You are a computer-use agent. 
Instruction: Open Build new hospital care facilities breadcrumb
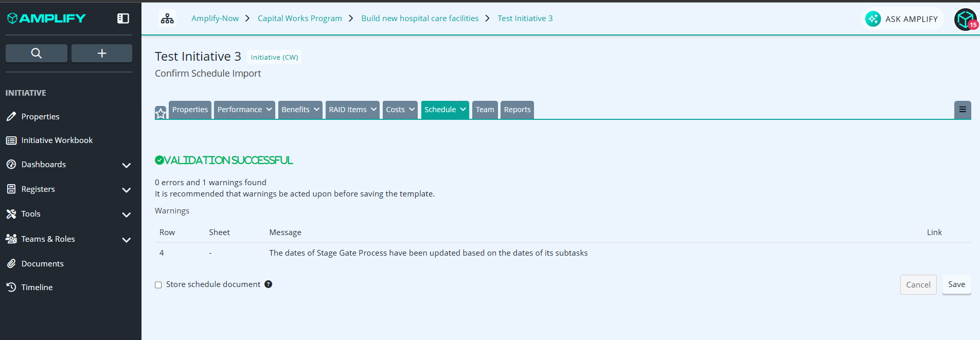coord(420,19)
